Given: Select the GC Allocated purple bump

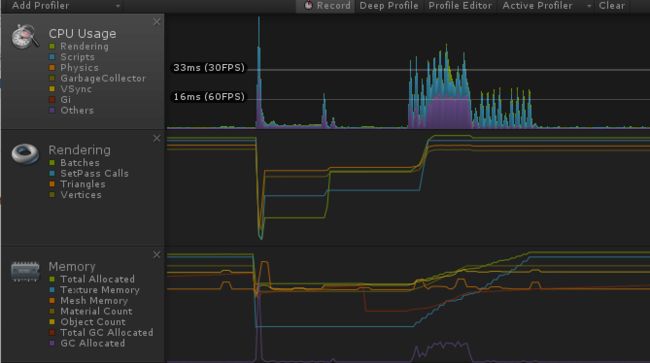Looking at the screenshot, I should coord(443,351).
